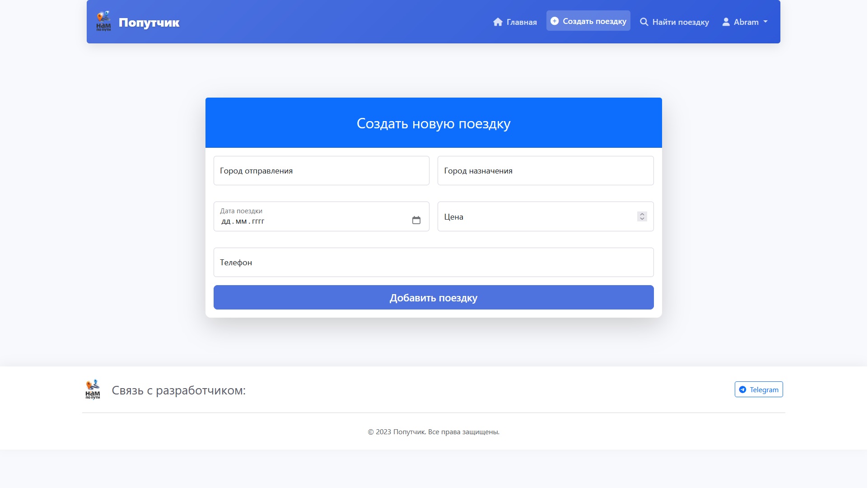This screenshot has width=868, height=488.
Task: Focus the Город назначения field
Action: pos(545,171)
